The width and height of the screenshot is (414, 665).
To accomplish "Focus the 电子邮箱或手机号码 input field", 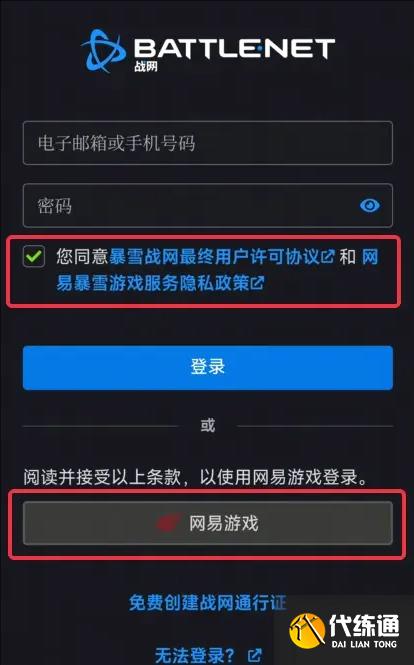I will 208,143.
